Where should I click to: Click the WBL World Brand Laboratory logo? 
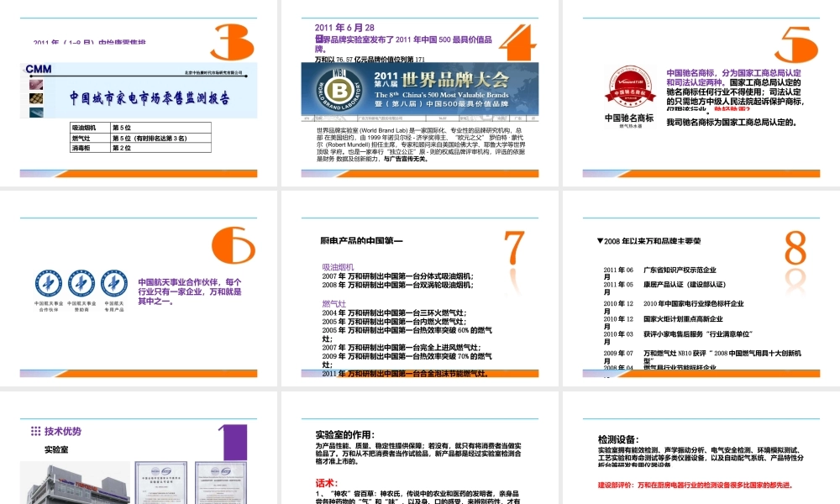339,90
